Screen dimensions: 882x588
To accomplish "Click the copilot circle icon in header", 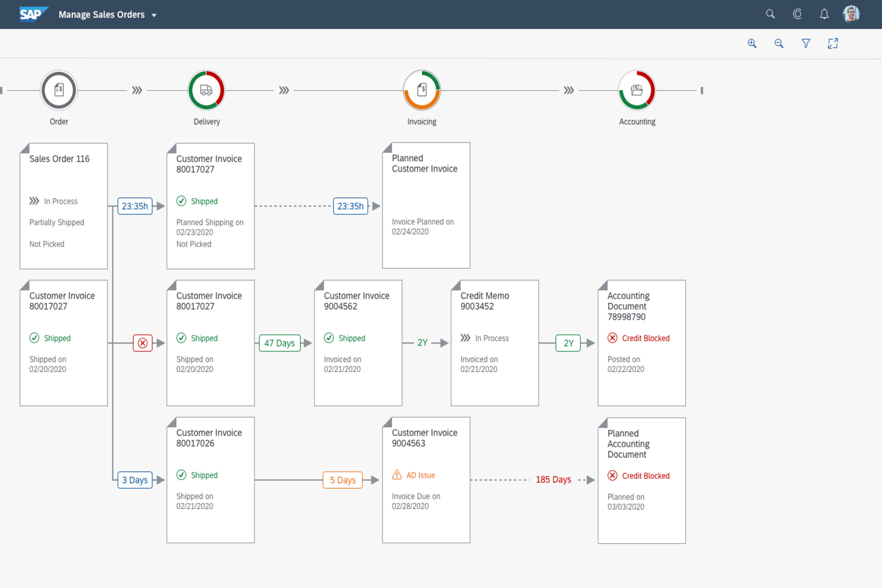I will (797, 14).
